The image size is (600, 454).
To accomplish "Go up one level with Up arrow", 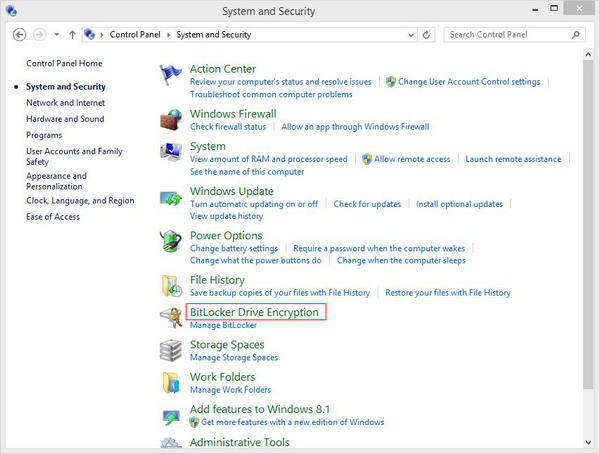I will pos(72,35).
